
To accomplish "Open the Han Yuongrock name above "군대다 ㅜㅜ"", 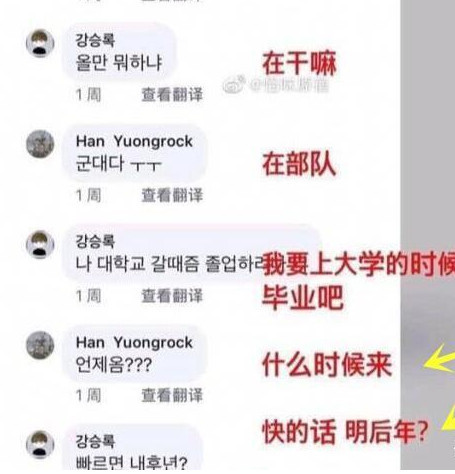I will (x=134, y=141).
